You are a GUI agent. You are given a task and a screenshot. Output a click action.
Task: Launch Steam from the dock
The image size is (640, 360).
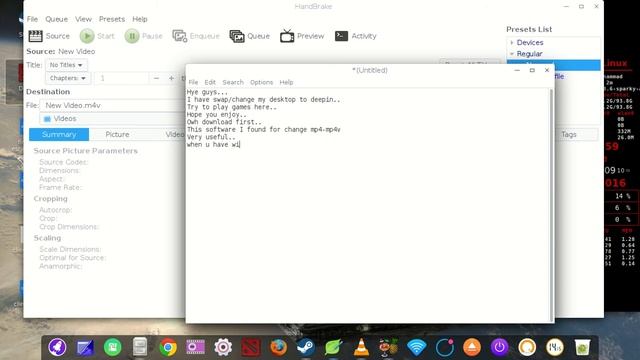tap(306, 347)
